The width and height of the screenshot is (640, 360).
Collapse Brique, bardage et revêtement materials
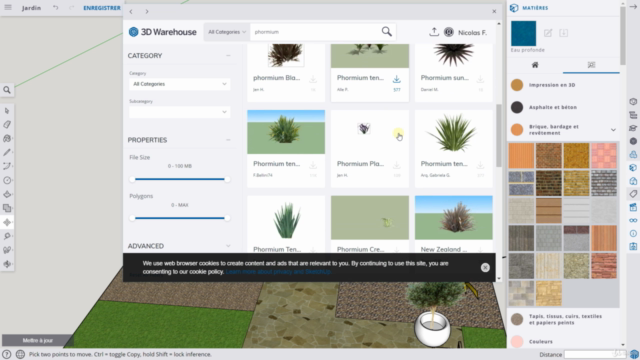pos(613,130)
